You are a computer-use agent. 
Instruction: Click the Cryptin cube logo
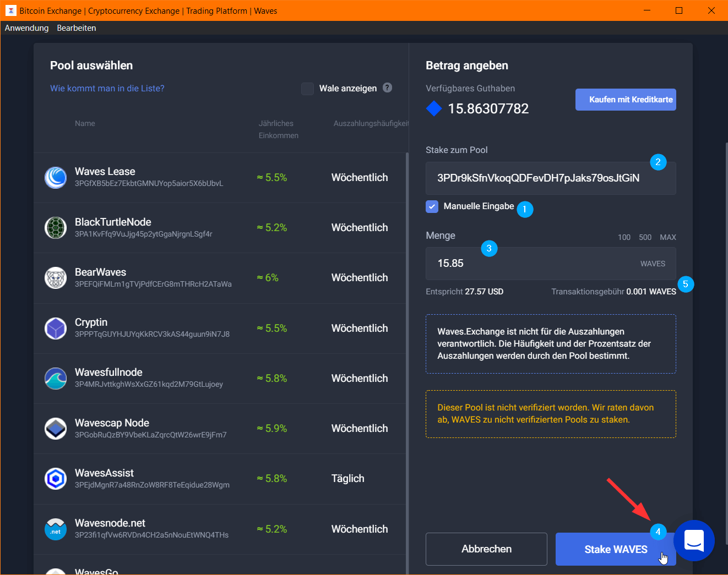(56, 328)
